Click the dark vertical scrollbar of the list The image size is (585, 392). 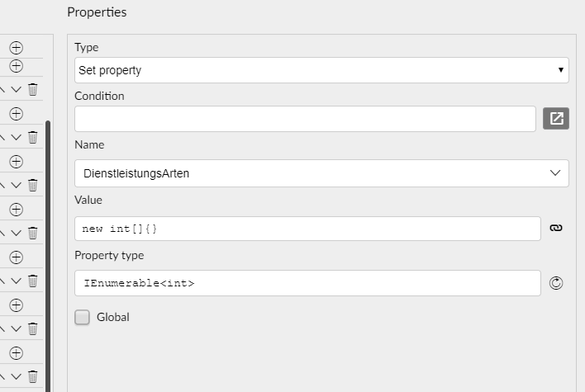[x=48, y=256]
